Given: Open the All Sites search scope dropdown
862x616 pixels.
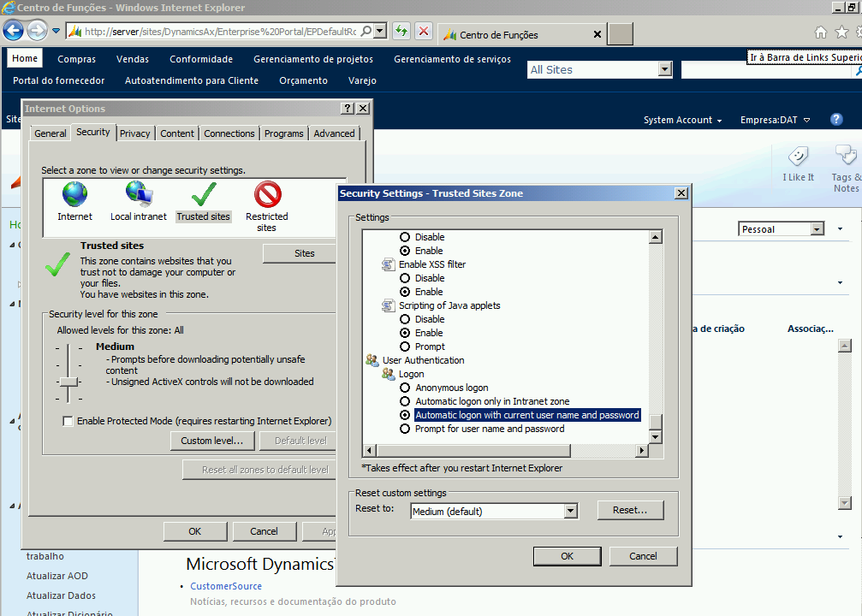Looking at the screenshot, I should [665, 69].
